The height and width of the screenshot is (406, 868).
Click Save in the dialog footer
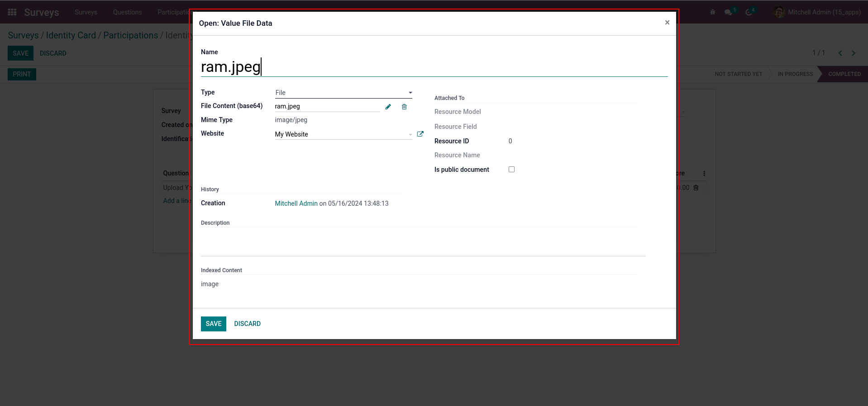[x=214, y=324]
